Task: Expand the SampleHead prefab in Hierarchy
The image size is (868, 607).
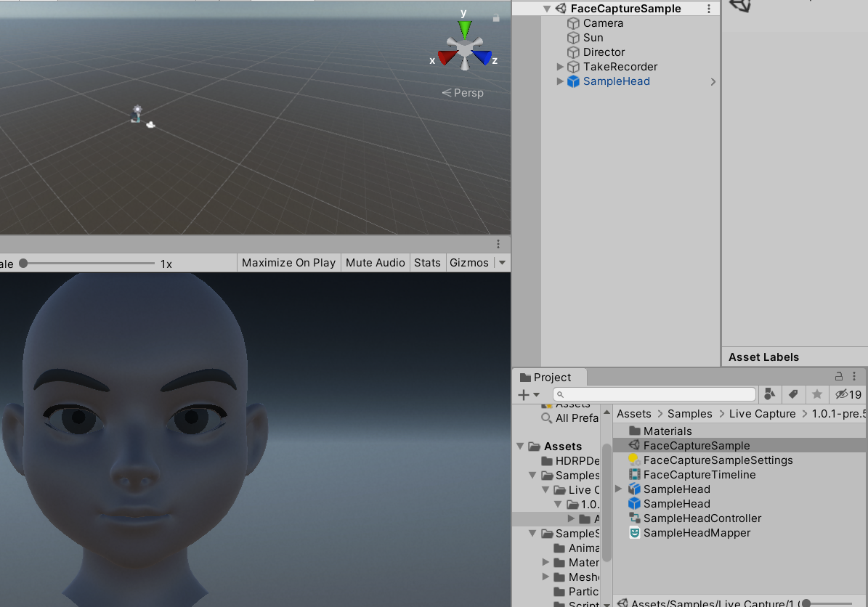Action: tap(560, 81)
